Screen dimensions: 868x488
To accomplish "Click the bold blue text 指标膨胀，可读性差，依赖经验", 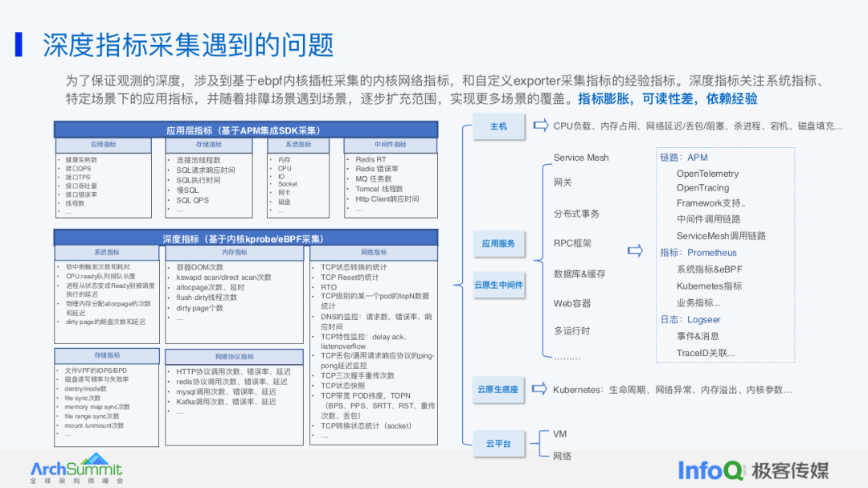I will point(668,99).
